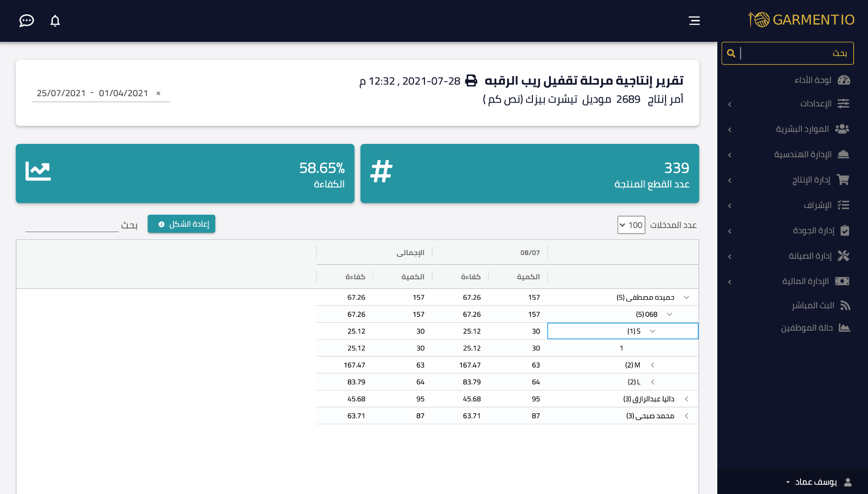Click the 58.65% efficiency card
This screenshot has height=494, width=868.
coord(185,173)
